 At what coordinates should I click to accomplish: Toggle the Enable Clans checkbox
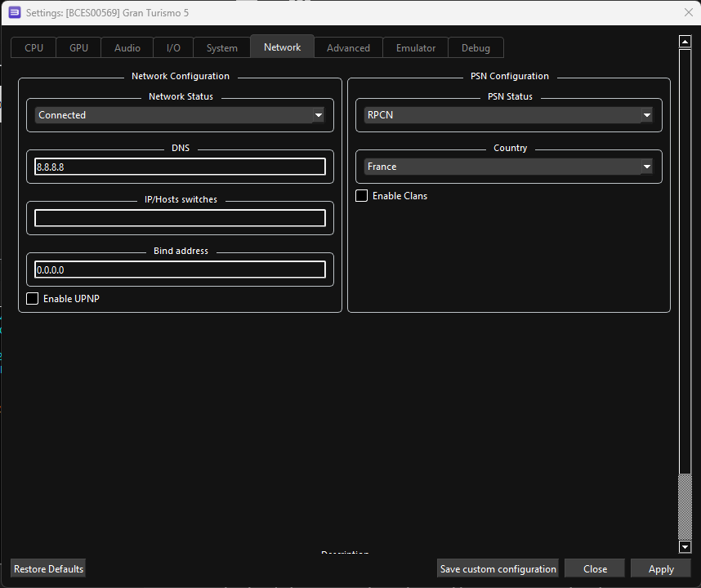(x=362, y=196)
